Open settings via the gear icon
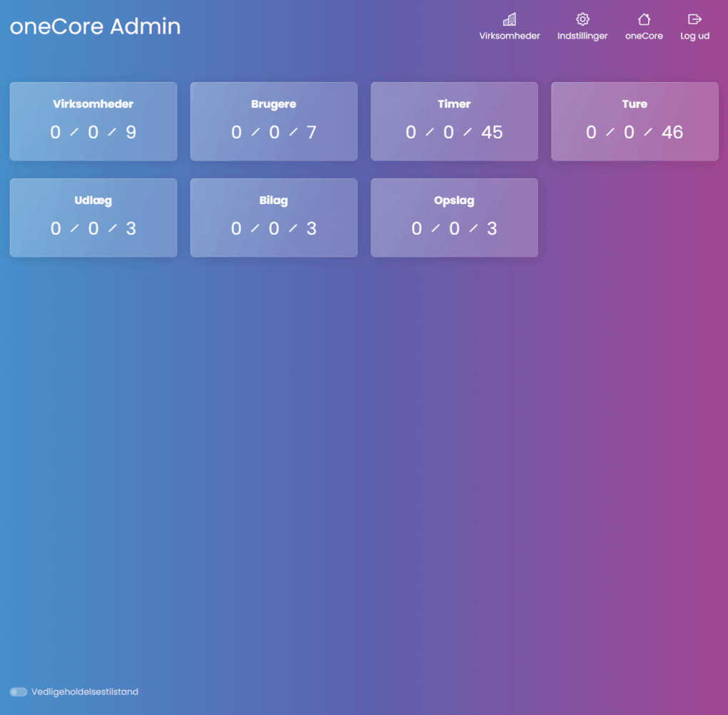728x715 pixels. (x=582, y=19)
